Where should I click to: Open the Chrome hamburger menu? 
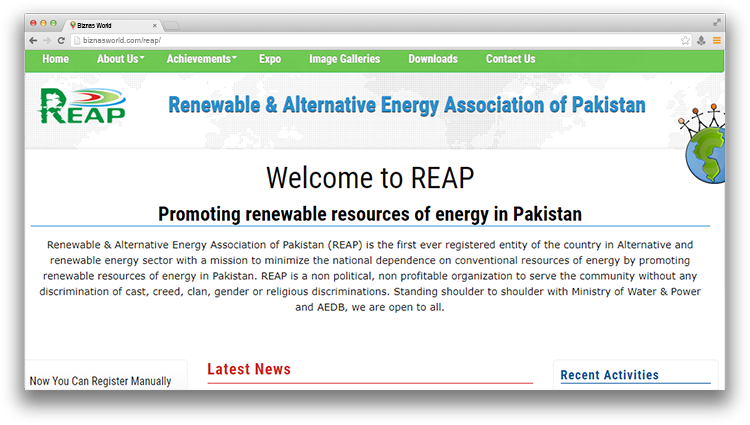coord(716,40)
